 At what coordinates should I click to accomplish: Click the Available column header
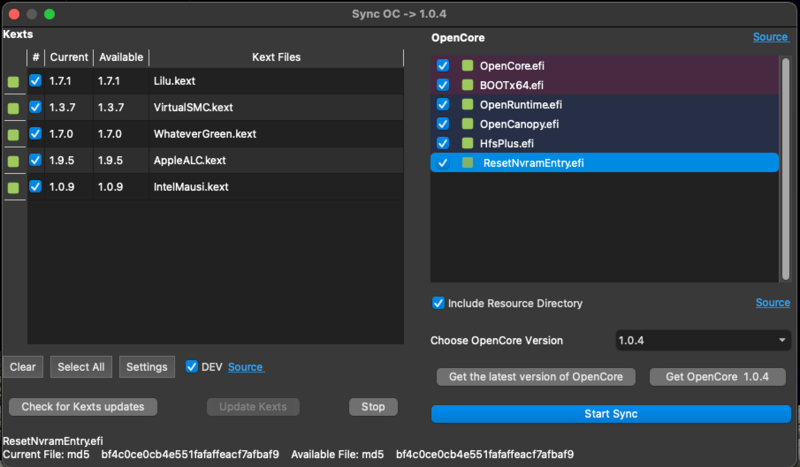[x=121, y=57]
